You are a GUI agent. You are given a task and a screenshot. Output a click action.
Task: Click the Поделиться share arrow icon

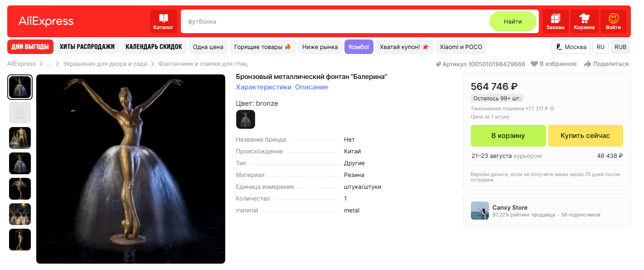[x=588, y=64]
